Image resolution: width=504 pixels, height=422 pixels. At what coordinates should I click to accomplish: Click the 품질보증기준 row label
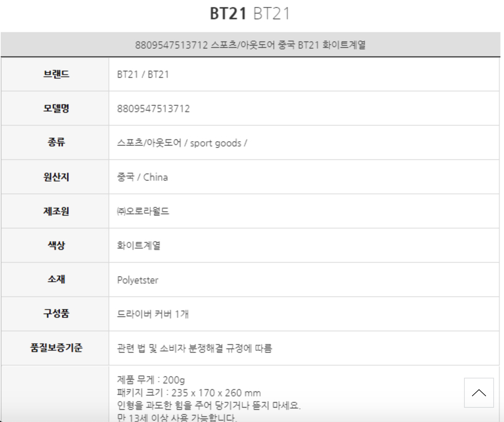tap(56, 348)
